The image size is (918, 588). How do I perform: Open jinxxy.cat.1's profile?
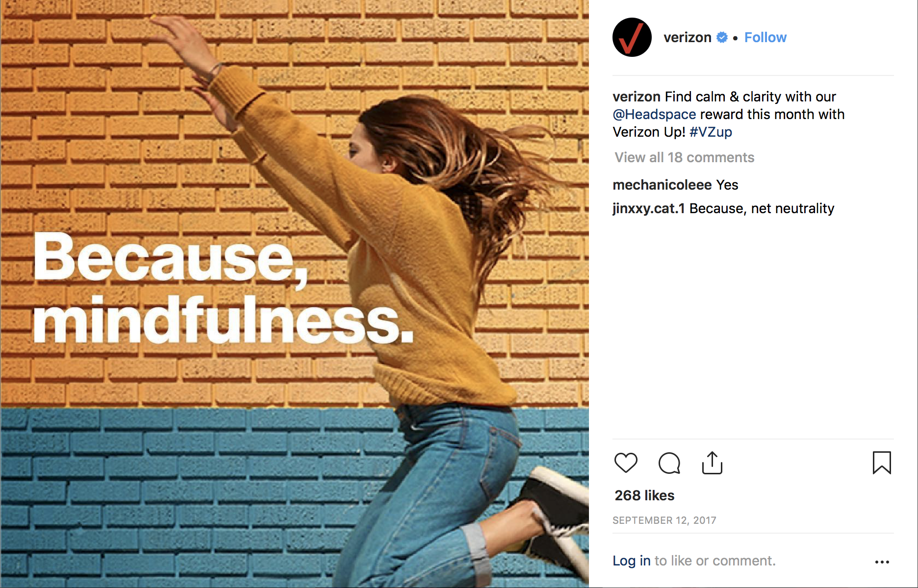tap(648, 208)
